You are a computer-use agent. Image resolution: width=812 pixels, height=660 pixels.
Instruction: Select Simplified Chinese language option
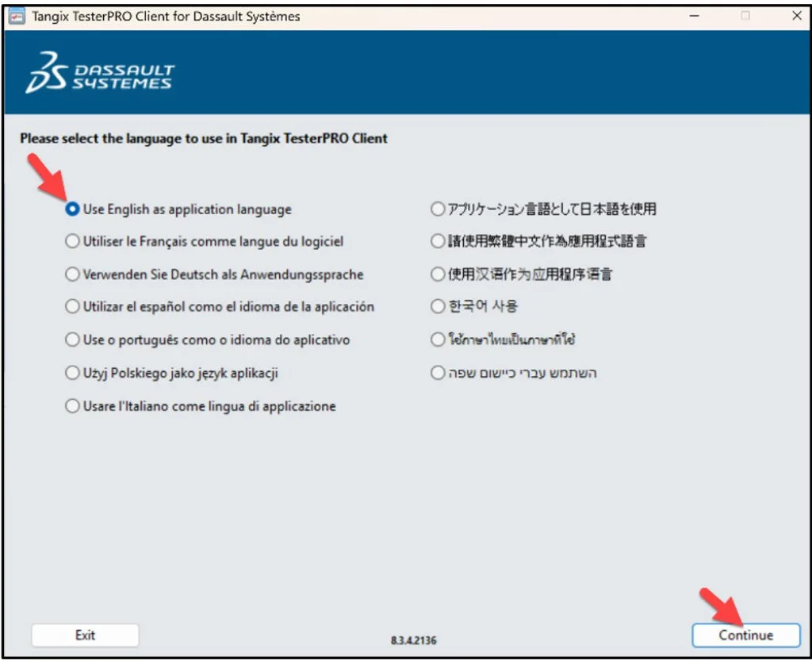click(x=437, y=274)
